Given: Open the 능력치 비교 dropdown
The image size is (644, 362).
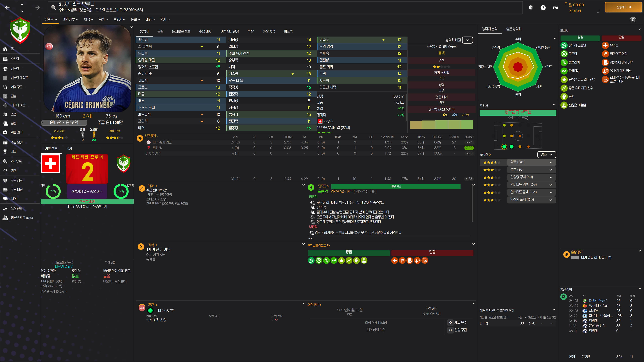Looking at the screenshot, I should point(467,40).
